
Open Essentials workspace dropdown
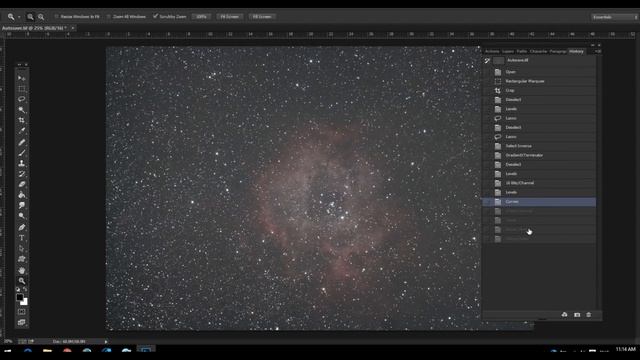[614, 17]
